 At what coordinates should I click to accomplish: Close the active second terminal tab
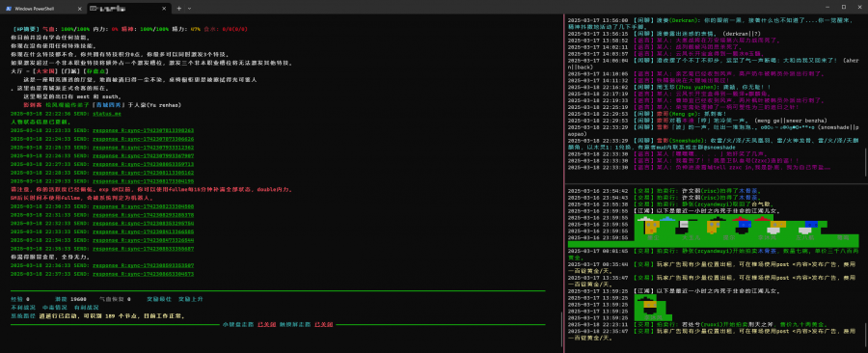pyautogui.click(x=164, y=9)
